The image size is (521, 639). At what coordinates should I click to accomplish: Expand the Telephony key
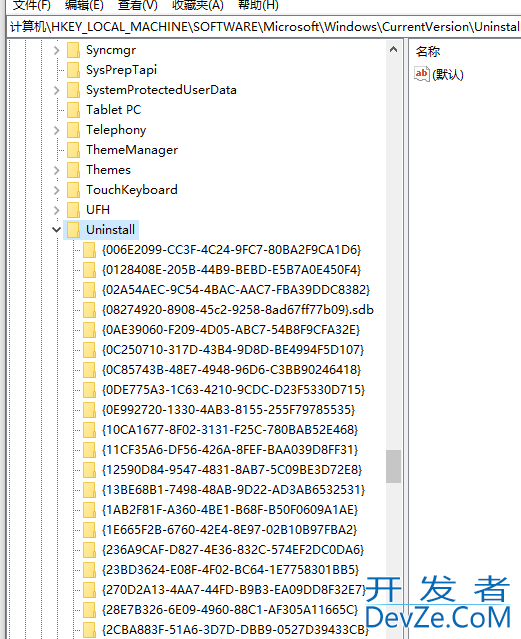[57, 130]
